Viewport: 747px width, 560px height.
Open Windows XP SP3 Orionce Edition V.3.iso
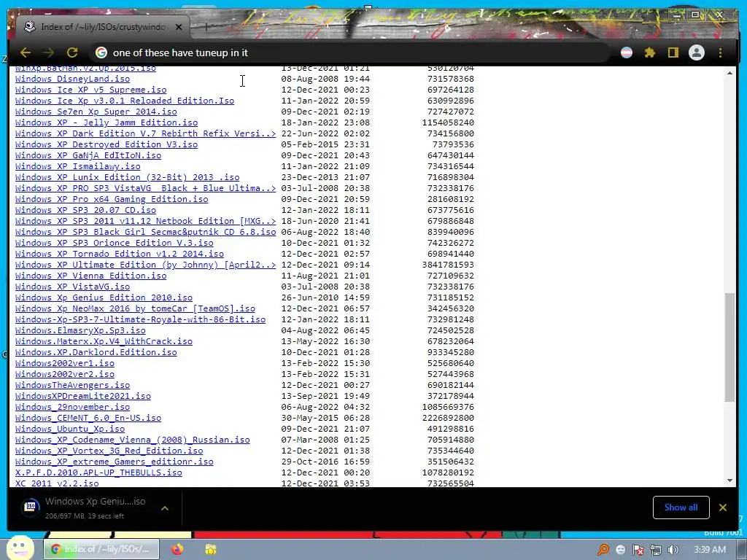tap(115, 244)
